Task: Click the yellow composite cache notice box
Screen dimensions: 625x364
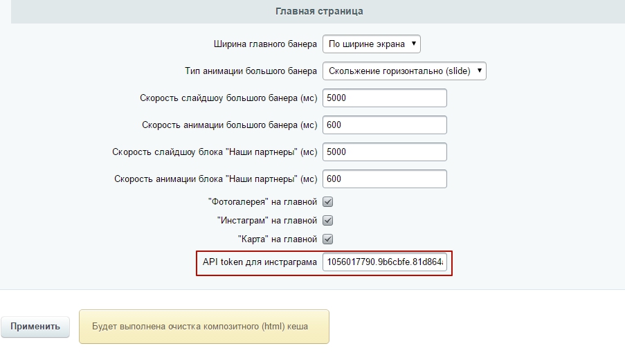Action: click(x=204, y=327)
